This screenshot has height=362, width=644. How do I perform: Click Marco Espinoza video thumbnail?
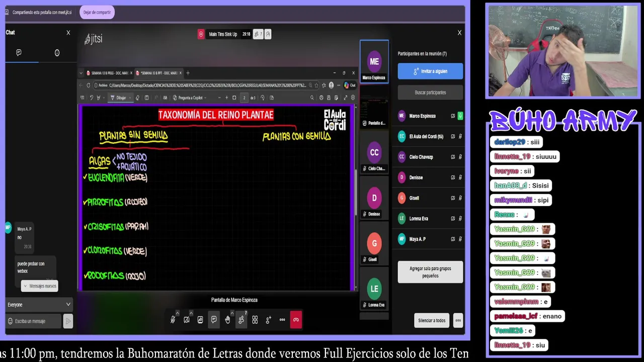click(374, 62)
